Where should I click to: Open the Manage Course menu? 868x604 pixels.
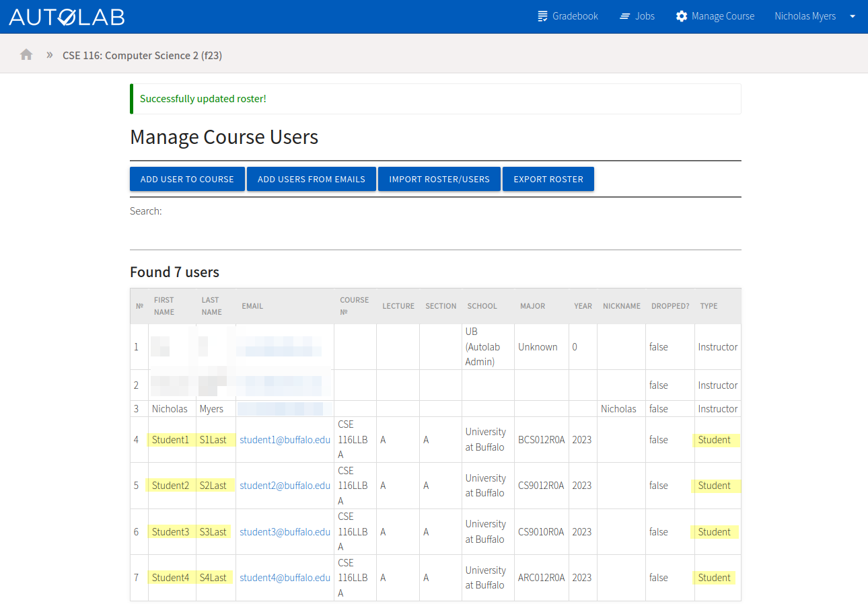715,16
